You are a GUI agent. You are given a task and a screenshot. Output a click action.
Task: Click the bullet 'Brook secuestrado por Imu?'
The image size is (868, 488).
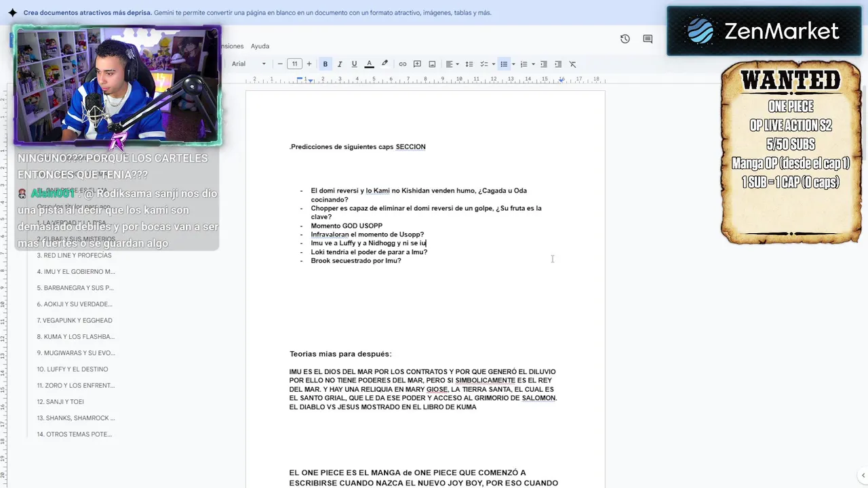[x=355, y=261]
